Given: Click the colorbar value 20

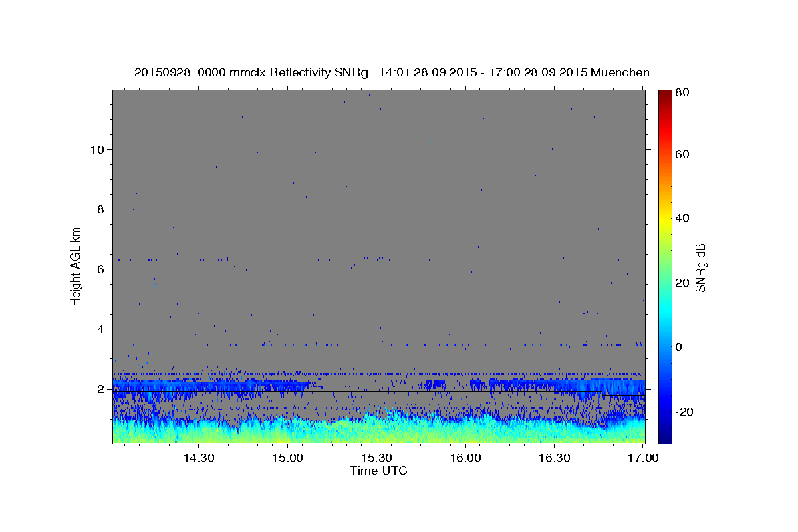Looking at the screenshot, I should (683, 283).
